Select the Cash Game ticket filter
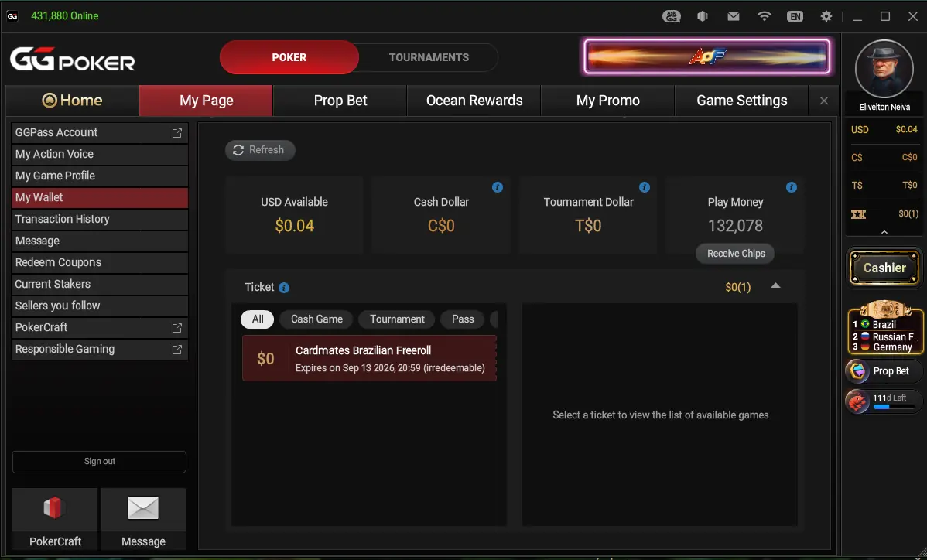Image resolution: width=927 pixels, height=560 pixels. pos(316,319)
